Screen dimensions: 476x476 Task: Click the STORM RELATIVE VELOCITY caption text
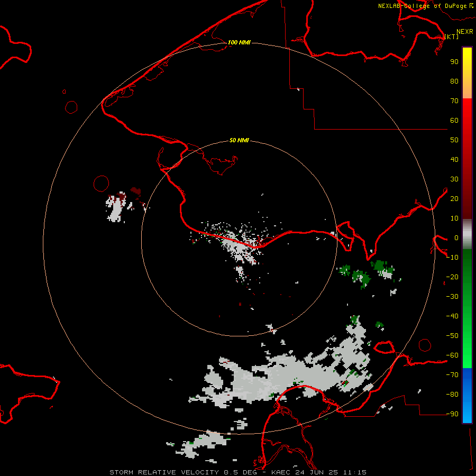(x=164, y=472)
